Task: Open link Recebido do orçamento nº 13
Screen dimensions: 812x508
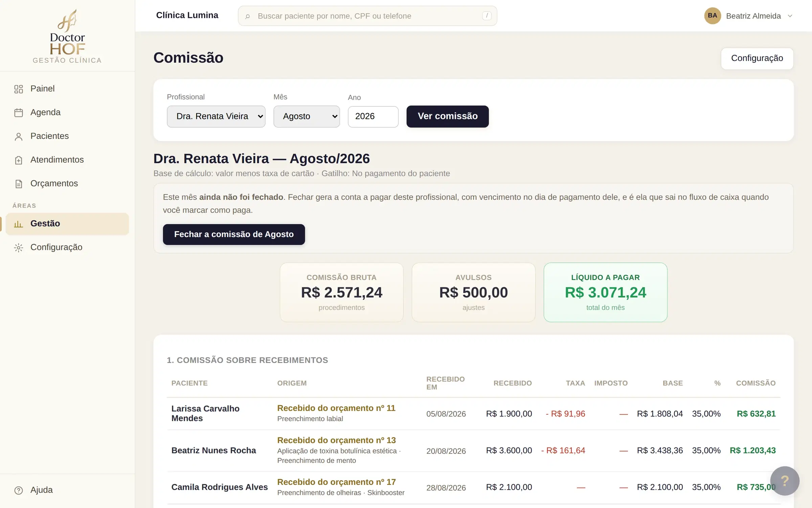Action: click(336, 440)
